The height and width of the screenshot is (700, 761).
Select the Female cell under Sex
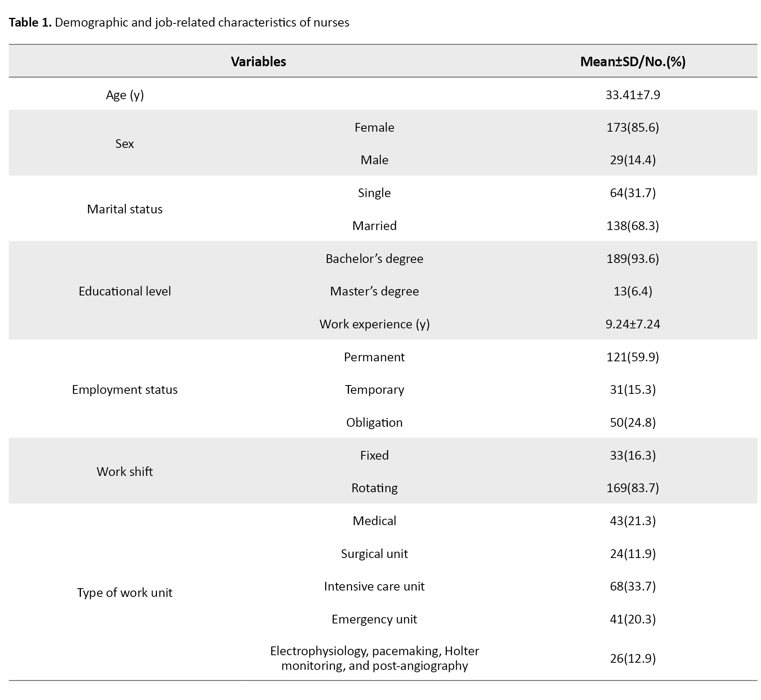point(374,127)
